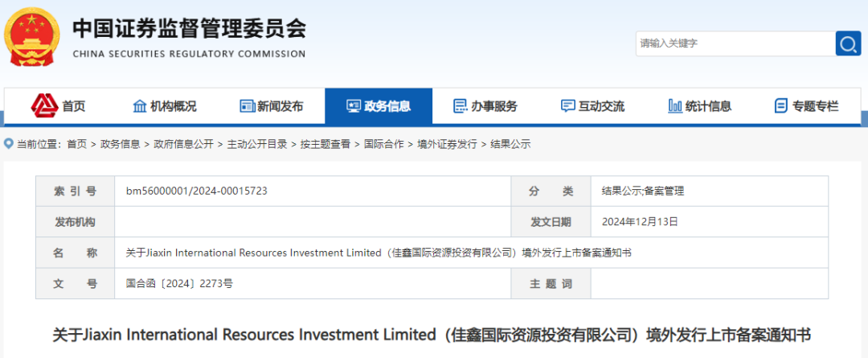Open the 首页 navigation tab

pos(58,106)
